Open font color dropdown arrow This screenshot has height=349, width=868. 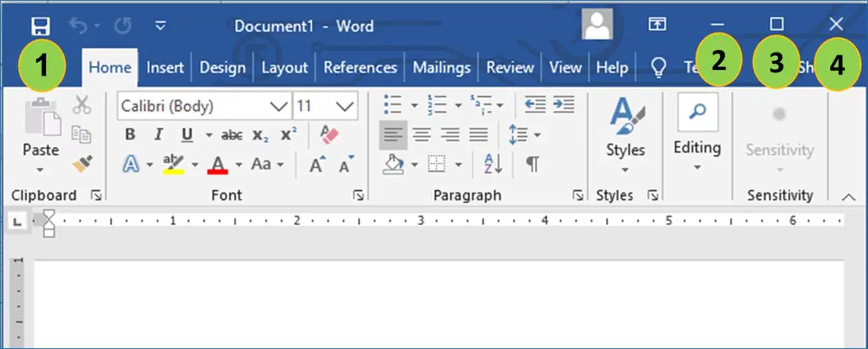click(238, 165)
